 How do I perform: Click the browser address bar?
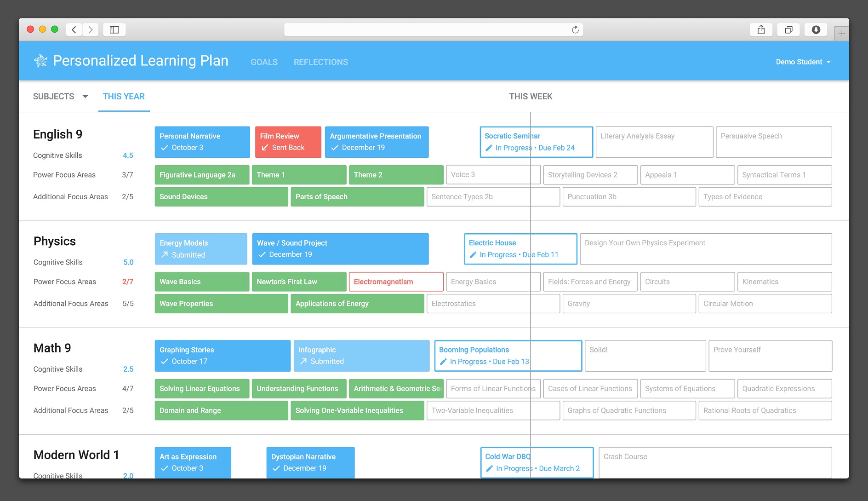[x=428, y=30]
